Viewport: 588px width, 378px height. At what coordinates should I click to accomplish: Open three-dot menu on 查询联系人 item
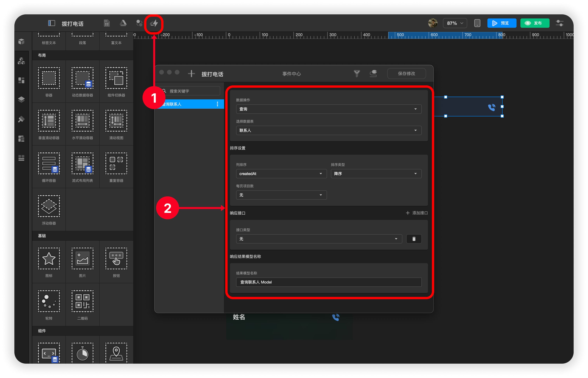(217, 104)
